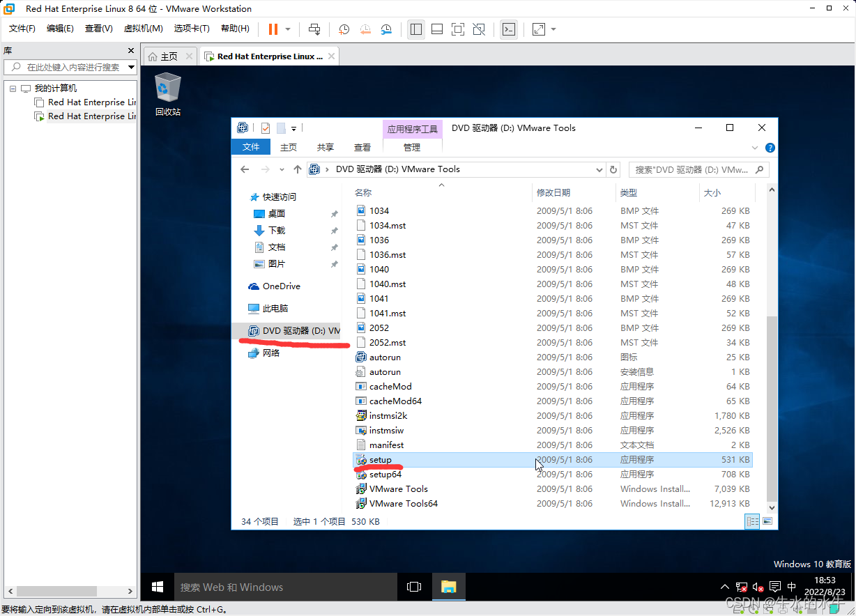Open the 文件 tab in File Explorer
The width and height of the screenshot is (856, 616).
[x=251, y=147]
